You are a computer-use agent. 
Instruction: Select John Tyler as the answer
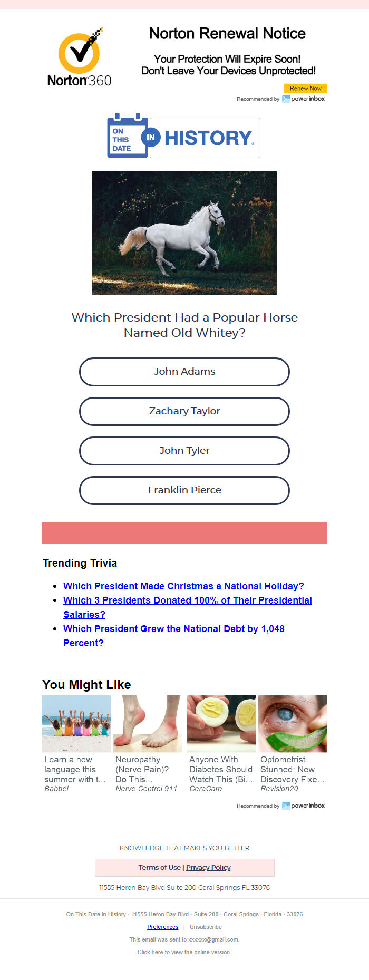184,451
